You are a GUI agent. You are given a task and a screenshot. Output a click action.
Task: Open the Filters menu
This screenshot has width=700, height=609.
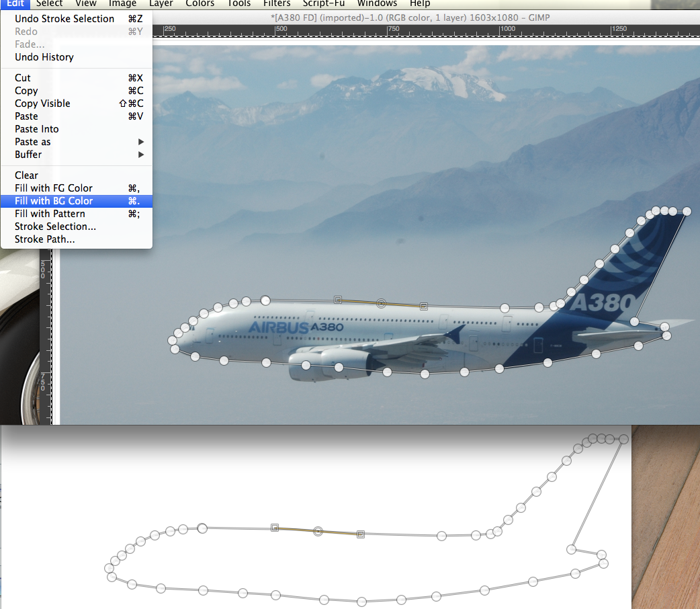click(277, 3)
